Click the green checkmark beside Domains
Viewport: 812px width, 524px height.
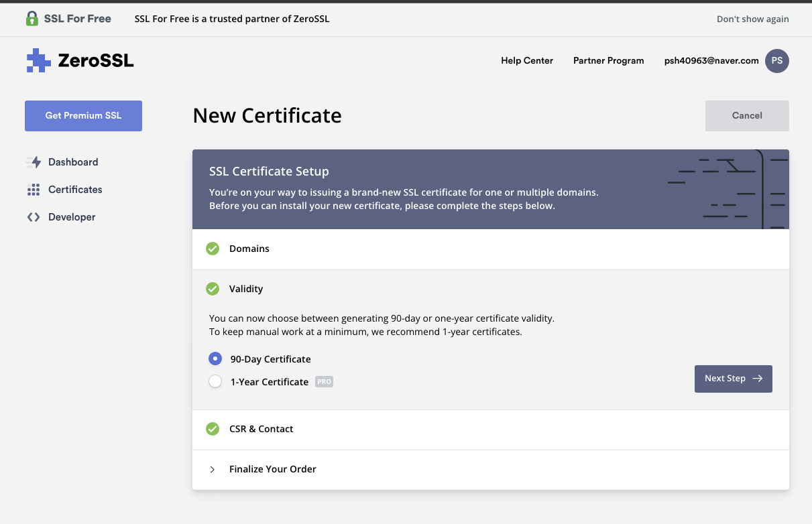pyautogui.click(x=213, y=249)
